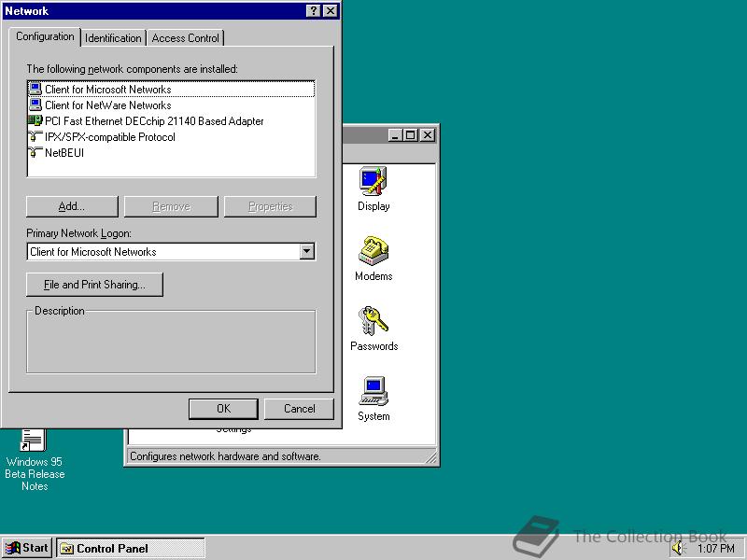
Task: Grab the Control Panel window size grip corner
Action: [431, 457]
